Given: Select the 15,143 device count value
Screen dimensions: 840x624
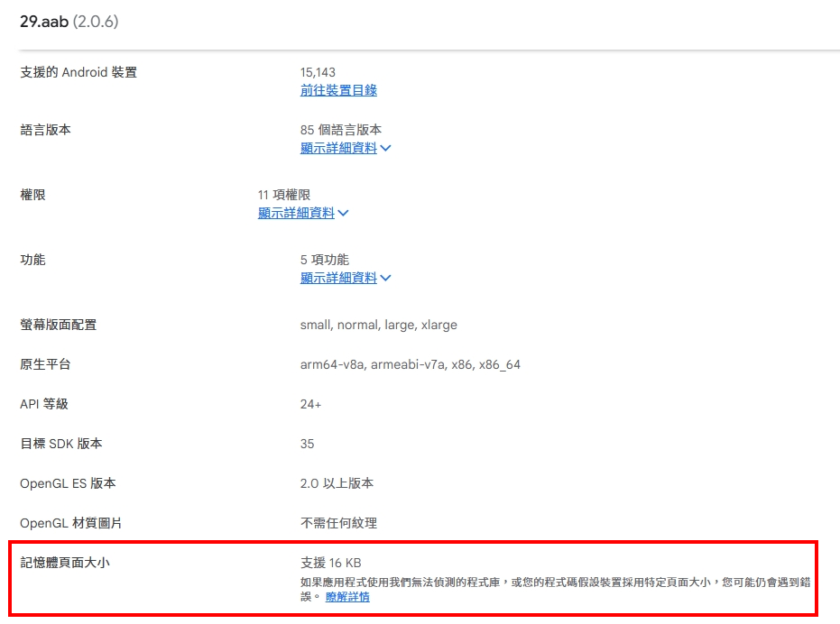Looking at the screenshot, I should coord(318,72).
